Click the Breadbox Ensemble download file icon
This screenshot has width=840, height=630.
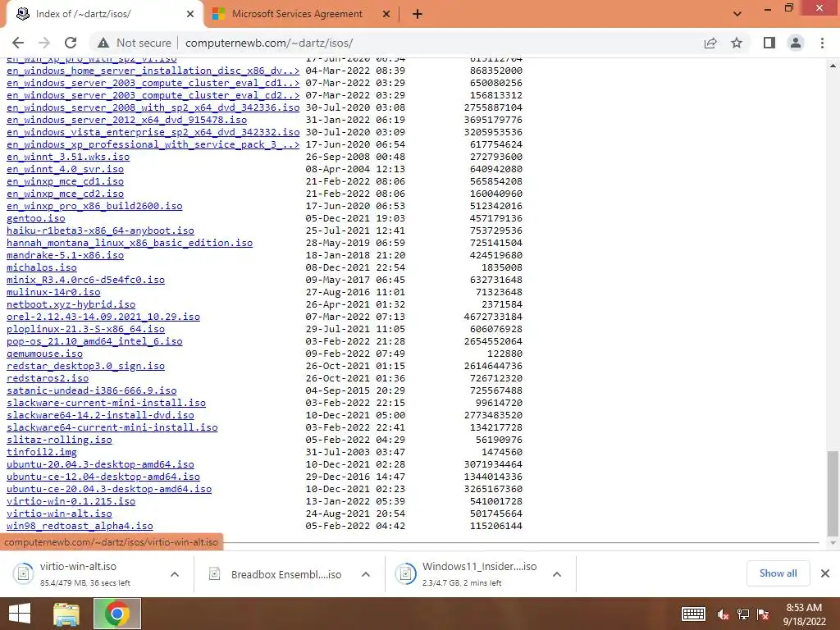(x=215, y=573)
